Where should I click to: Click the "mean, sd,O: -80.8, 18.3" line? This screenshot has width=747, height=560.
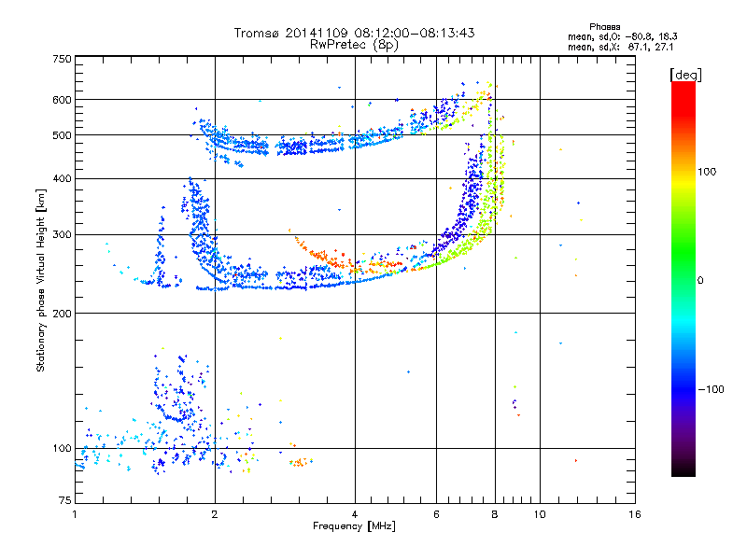pos(623,36)
